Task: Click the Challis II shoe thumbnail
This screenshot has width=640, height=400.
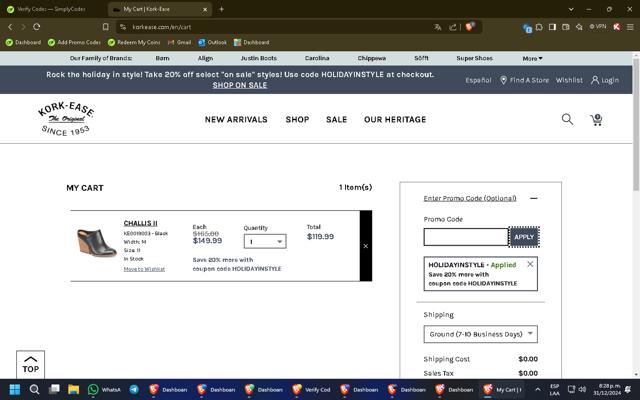Action: (x=96, y=242)
